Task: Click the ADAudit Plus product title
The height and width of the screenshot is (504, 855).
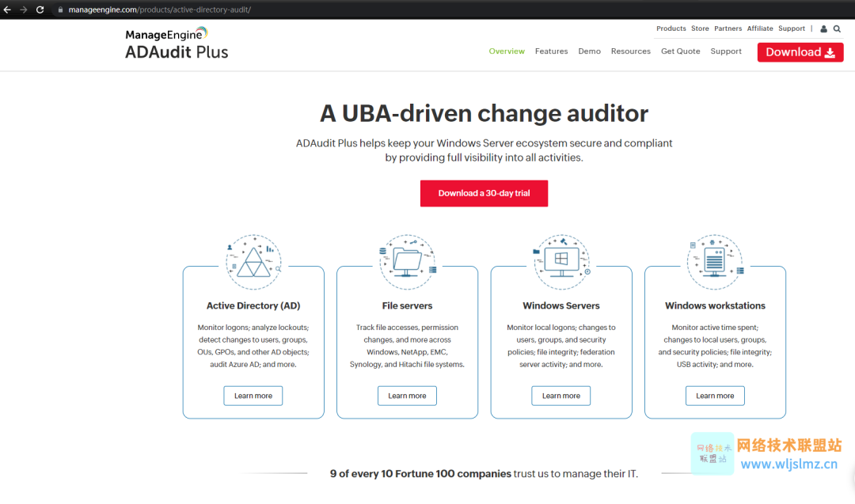Action: point(177,52)
